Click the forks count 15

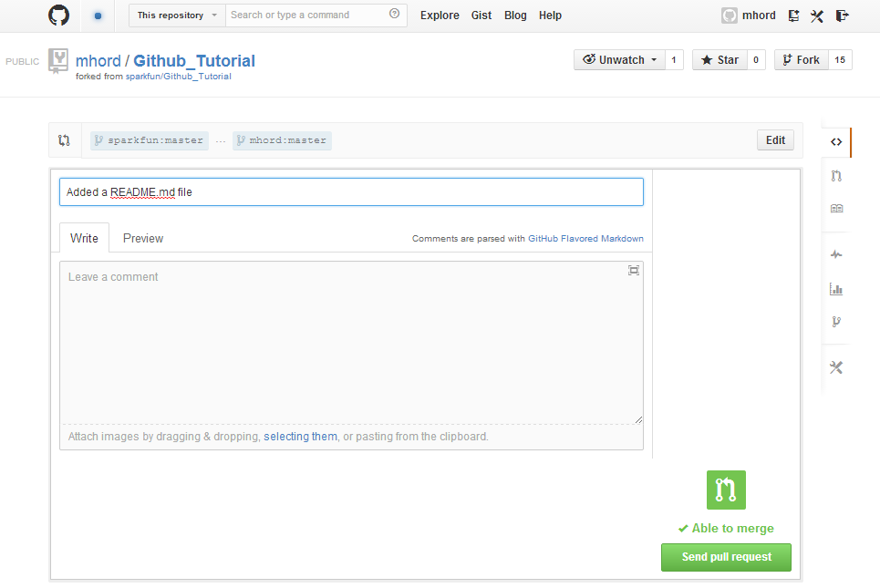840,60
